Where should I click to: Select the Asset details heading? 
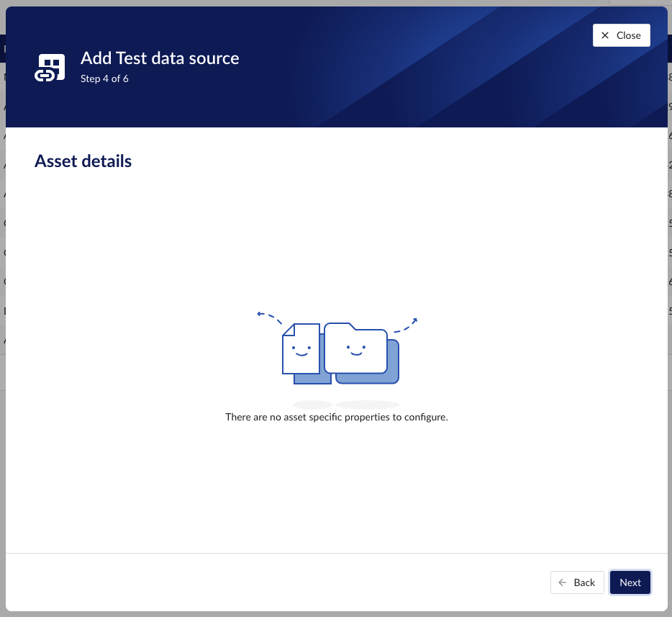coord(83,161)
